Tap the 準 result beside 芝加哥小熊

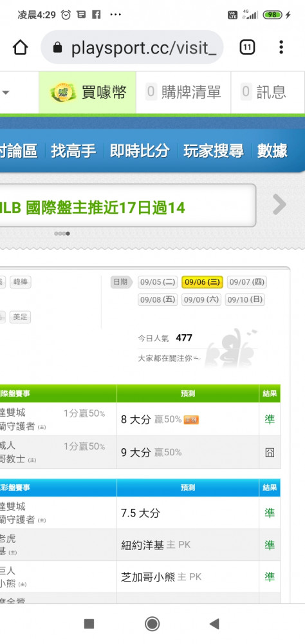270,576
